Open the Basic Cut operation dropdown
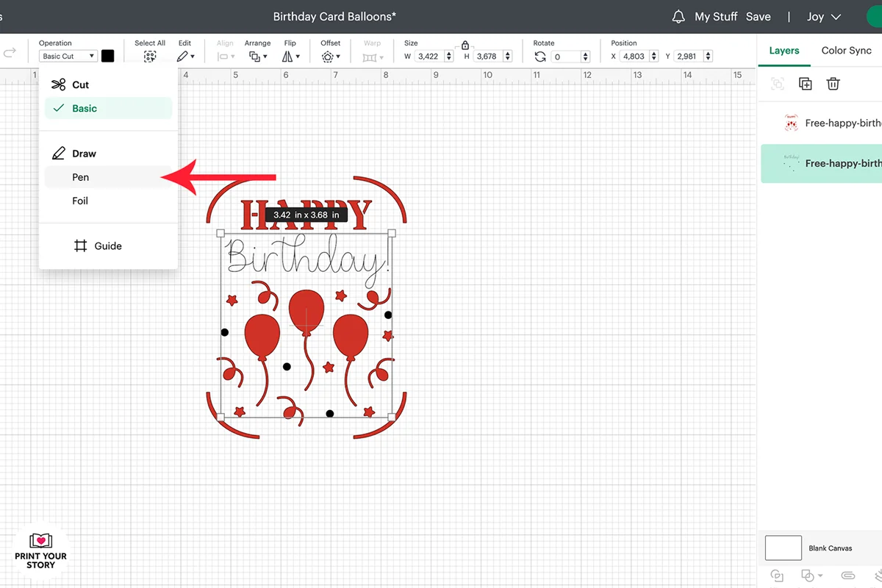Screen dimensions: 882x588 click(x=68, y=56)
